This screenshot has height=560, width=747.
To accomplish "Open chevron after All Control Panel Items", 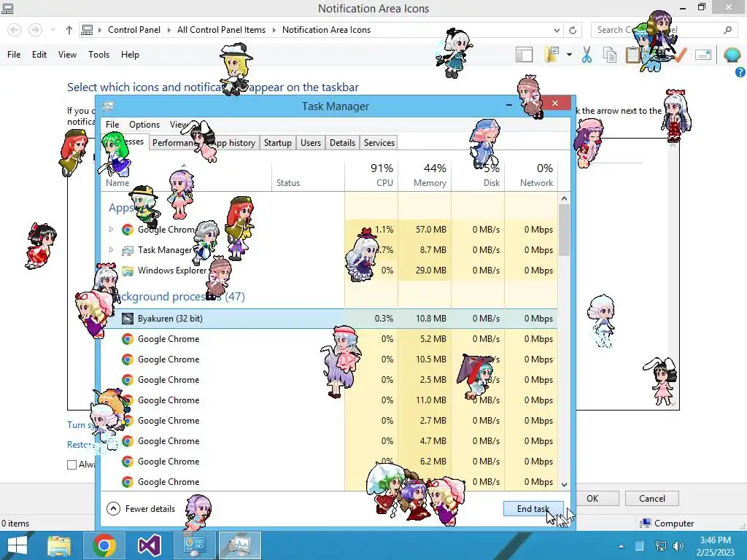I will click(274, 30).
